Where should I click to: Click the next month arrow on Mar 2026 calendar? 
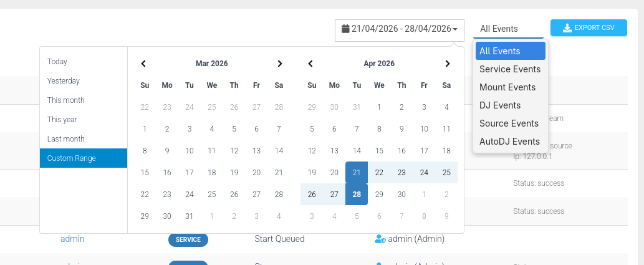tap(280, 64)
